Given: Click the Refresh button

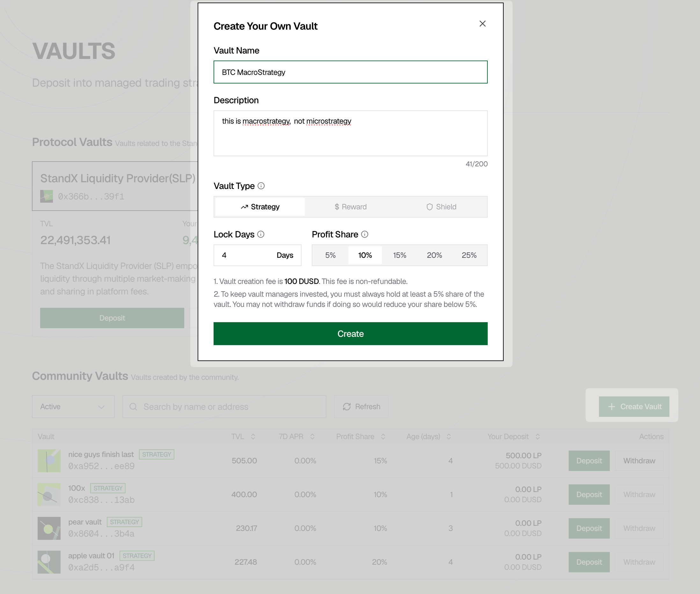Looking at the screenshot, I should 361,407.
